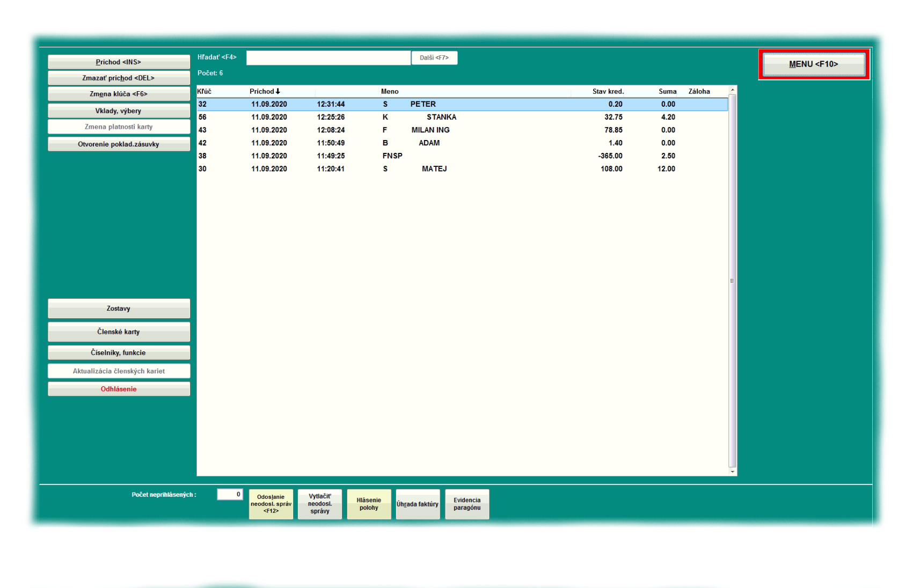Screen dimensions: 913x588
Task: Click Odoslanie neodosl. správ <F12>
Action: click(271, 504)
